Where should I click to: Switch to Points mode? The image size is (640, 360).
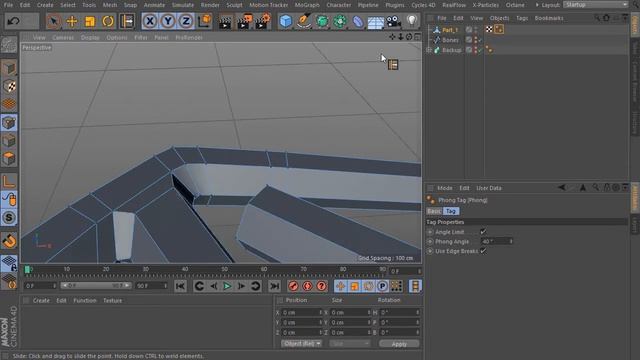click(x=9, y=122)
